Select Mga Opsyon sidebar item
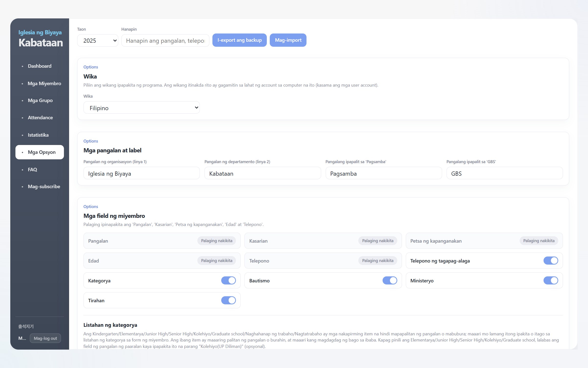Image resolution: width=588 pixels, height=368 pixels. point(39,152)
